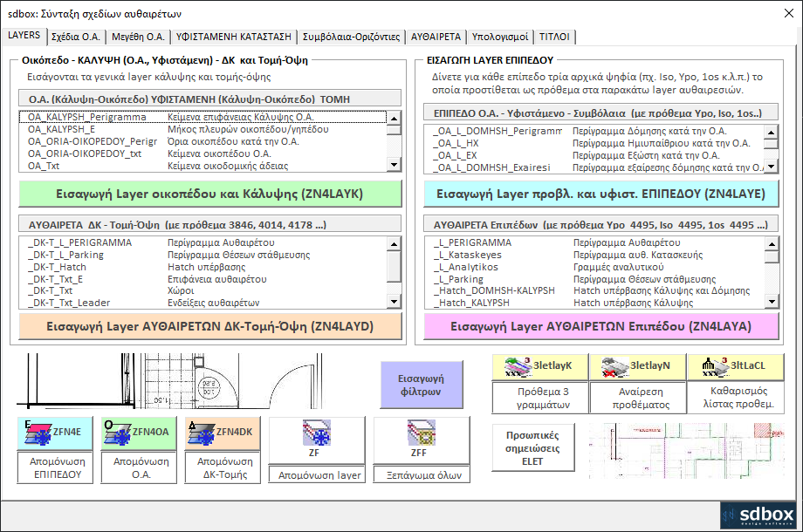The image size is (803, 532).
Task: Click the Πρόθεμα 3 γραμμάτων label button
Action: pos(539,398)
